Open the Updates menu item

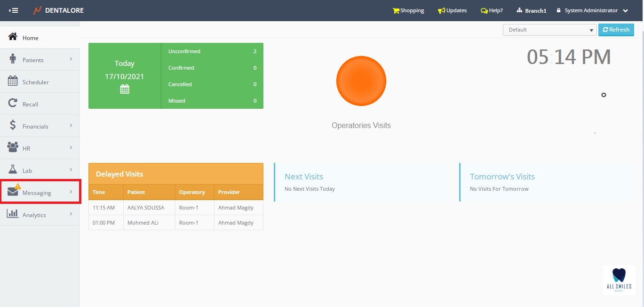pyautogui.click(x=452, y=10)
